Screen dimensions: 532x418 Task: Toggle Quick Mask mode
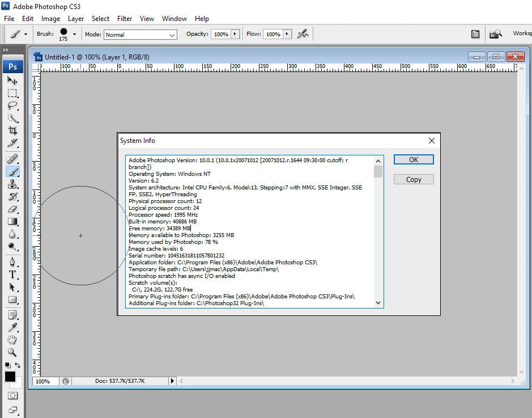tap(12, 395)
